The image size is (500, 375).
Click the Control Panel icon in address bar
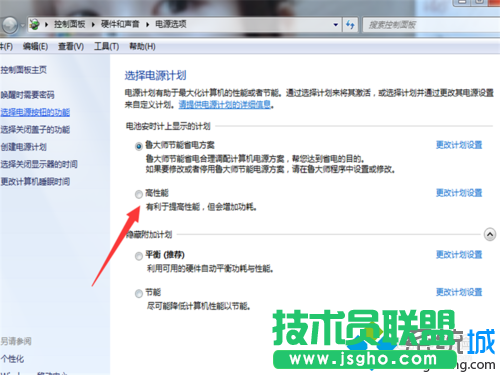35,24
